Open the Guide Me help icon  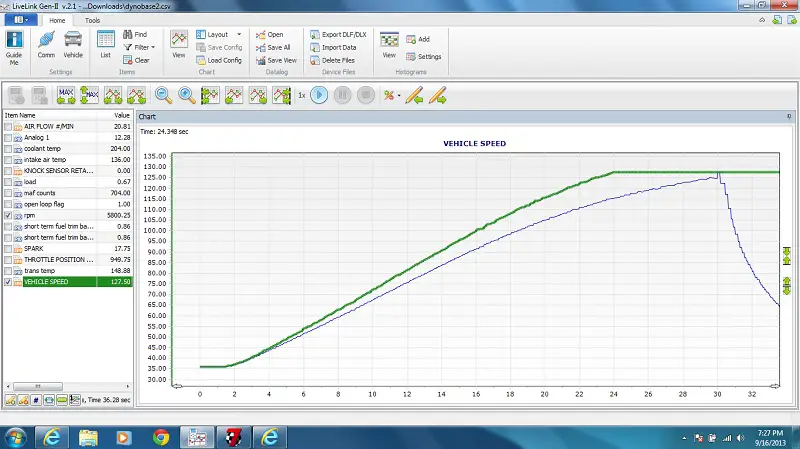pyautogui.click(x=14, y=48)
